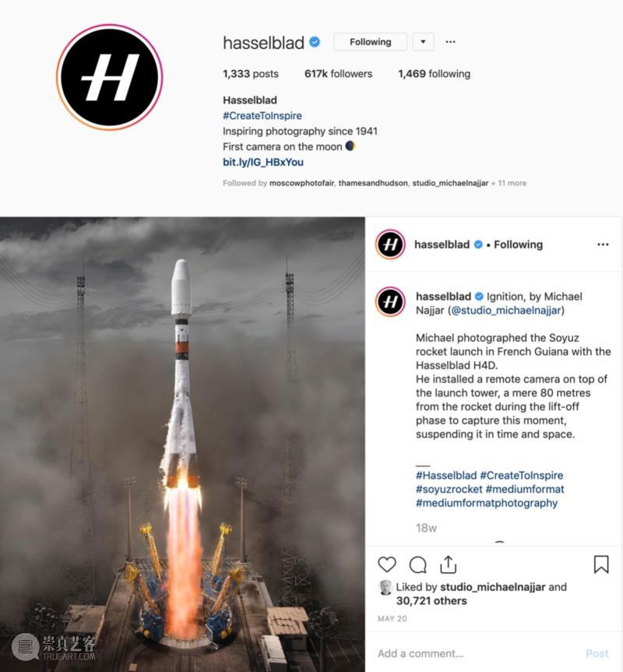Click the large Hasselblad profile picture
Viewport: 623px width, 672px height.
110,77
